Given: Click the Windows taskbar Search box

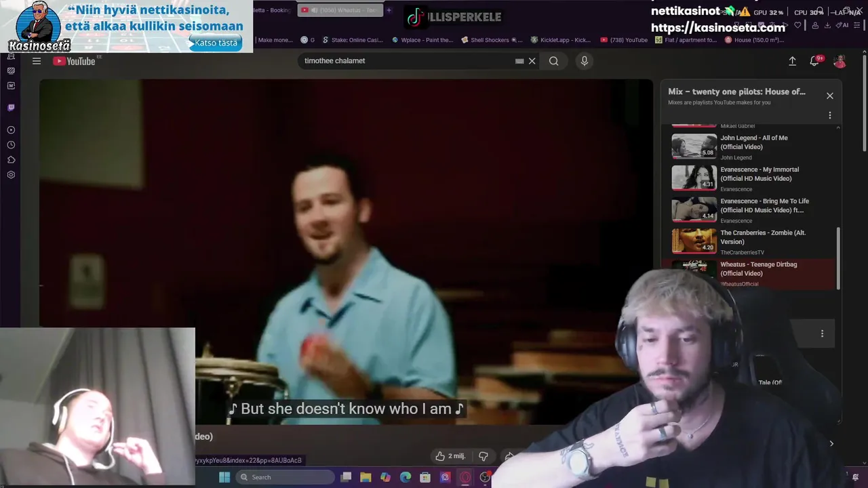Looking at the screenshot, I should [285, 477].
